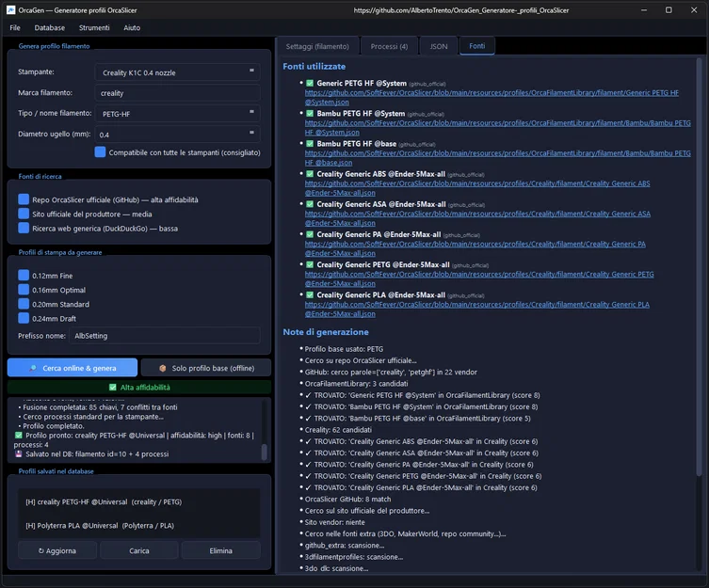Viewport: 709px width, 588px height.
Task: Toggle the 0.20mm Standard print profile
Action: coord(24,304)
